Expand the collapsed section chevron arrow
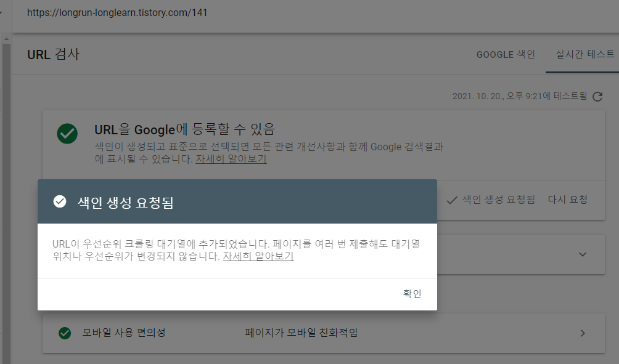The image size is (619, 364). (583, 254)
